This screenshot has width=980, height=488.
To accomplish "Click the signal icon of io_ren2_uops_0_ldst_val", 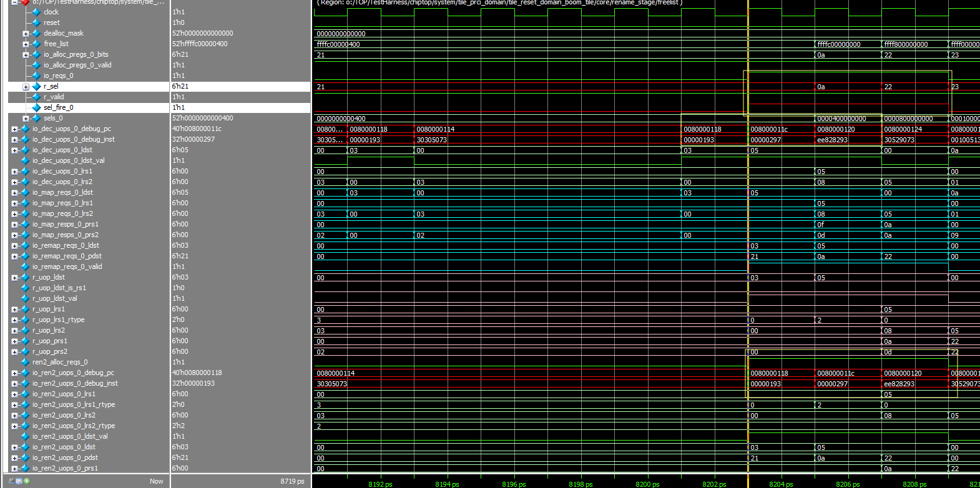I will [x=25, y=436].
